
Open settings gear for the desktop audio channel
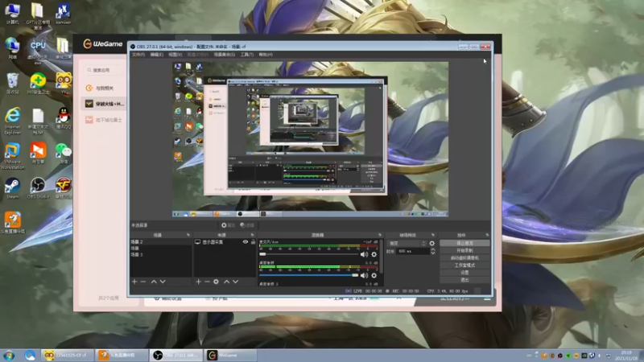point(374,275)
